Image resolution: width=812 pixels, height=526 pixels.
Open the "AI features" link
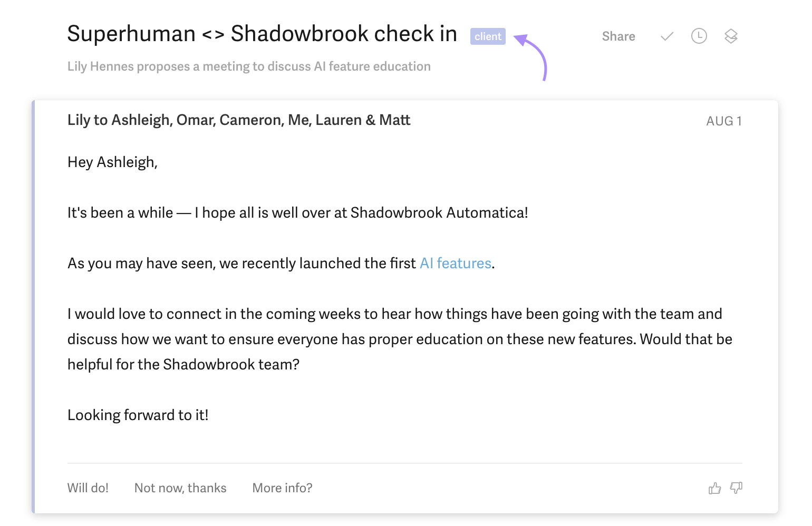[x=456, y=264]
